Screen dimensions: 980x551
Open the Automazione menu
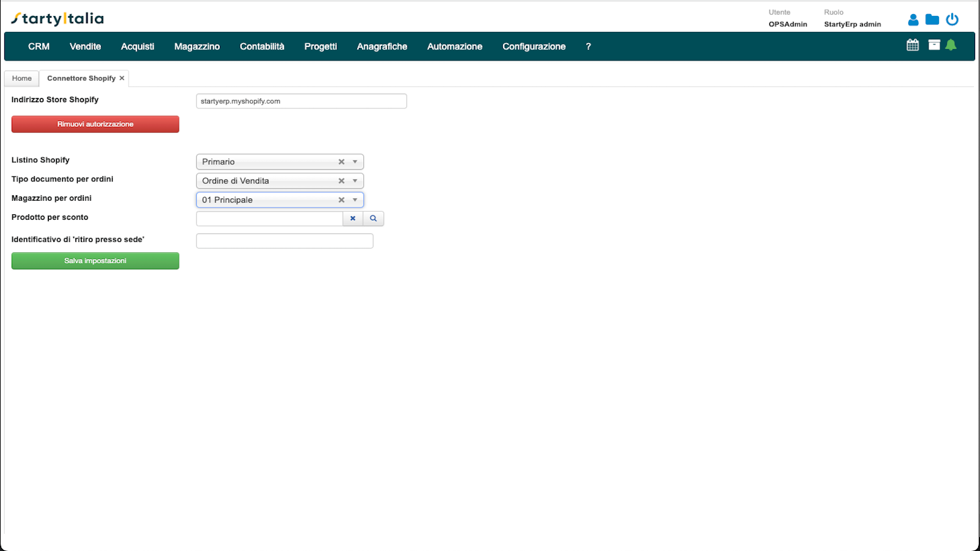(x=455, y=47)
